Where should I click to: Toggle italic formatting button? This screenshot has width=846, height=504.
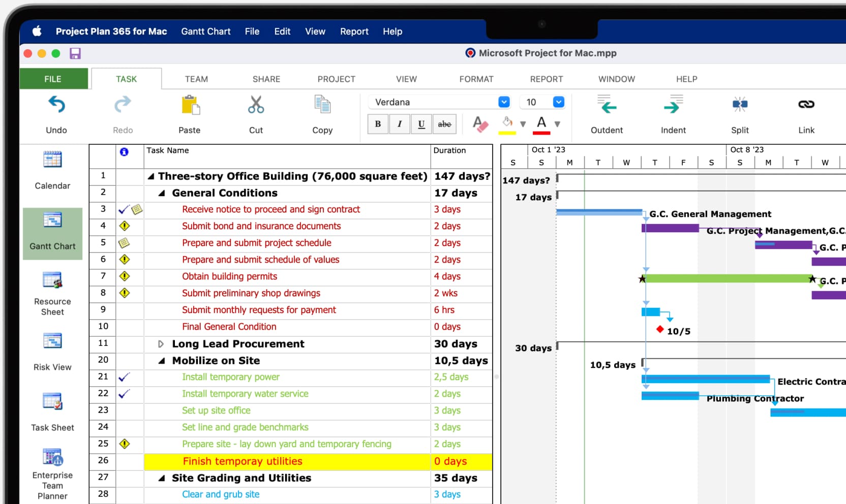[x=400, y=124]
